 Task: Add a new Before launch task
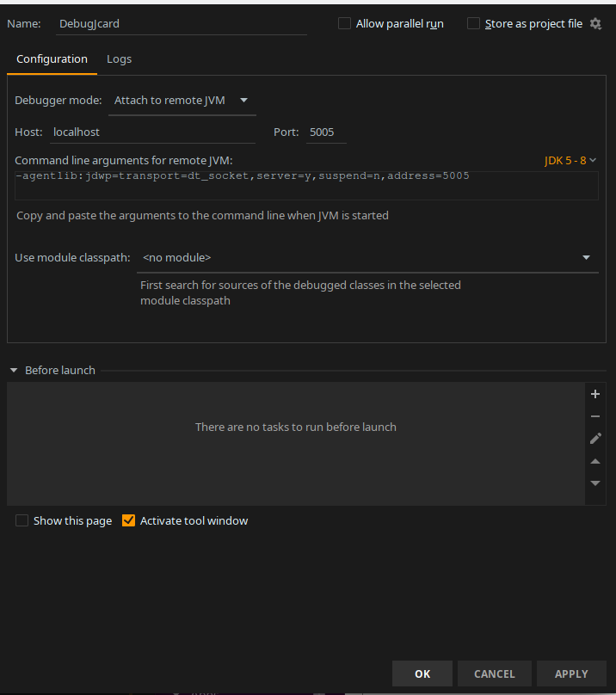pos(594,394)
